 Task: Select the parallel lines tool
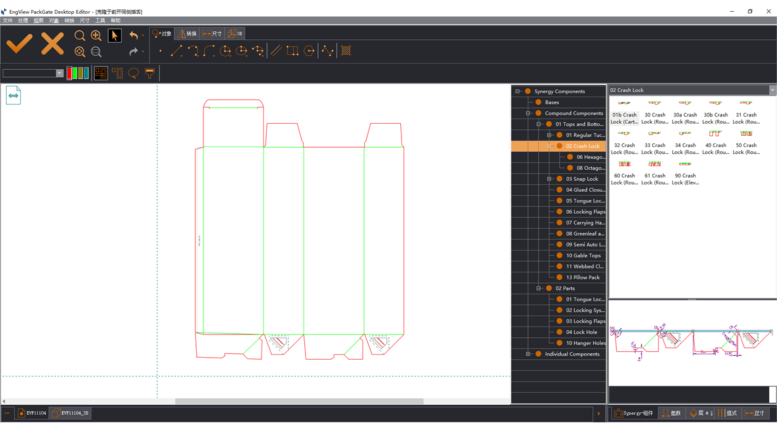click(276, 51)
